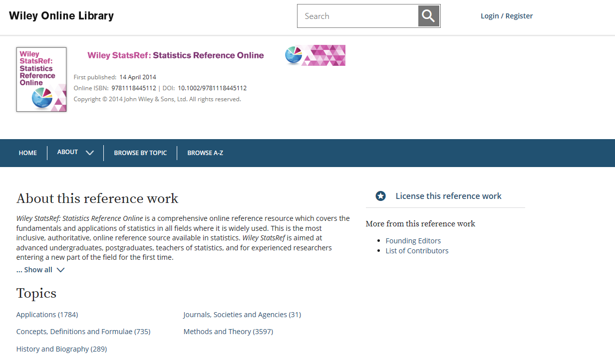Click inside the Search input field
The width and height of the screenshot is (615, 364).
click(358, 16)
